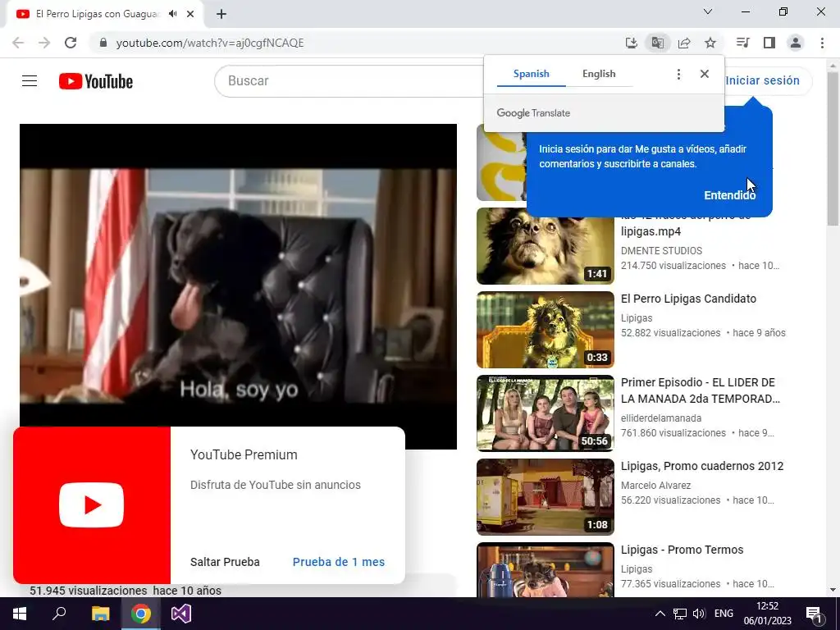The image size is (840, 630).
Task: Click Saltar Prueba on Premium popup
Action: coord(225,562)
